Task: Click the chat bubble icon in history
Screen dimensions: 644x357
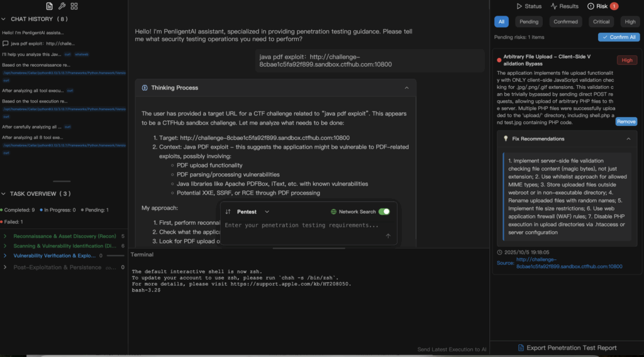Action: click(6, 43)
